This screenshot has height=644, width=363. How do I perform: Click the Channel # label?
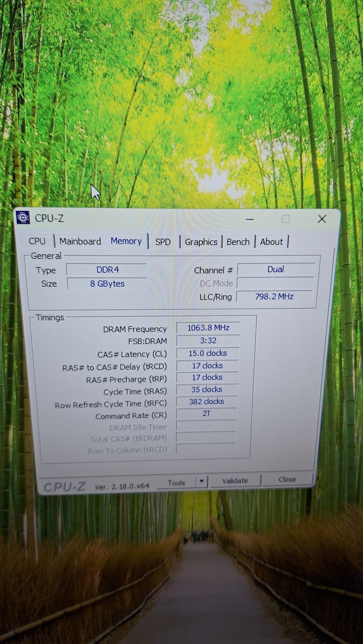coord(213,270)
